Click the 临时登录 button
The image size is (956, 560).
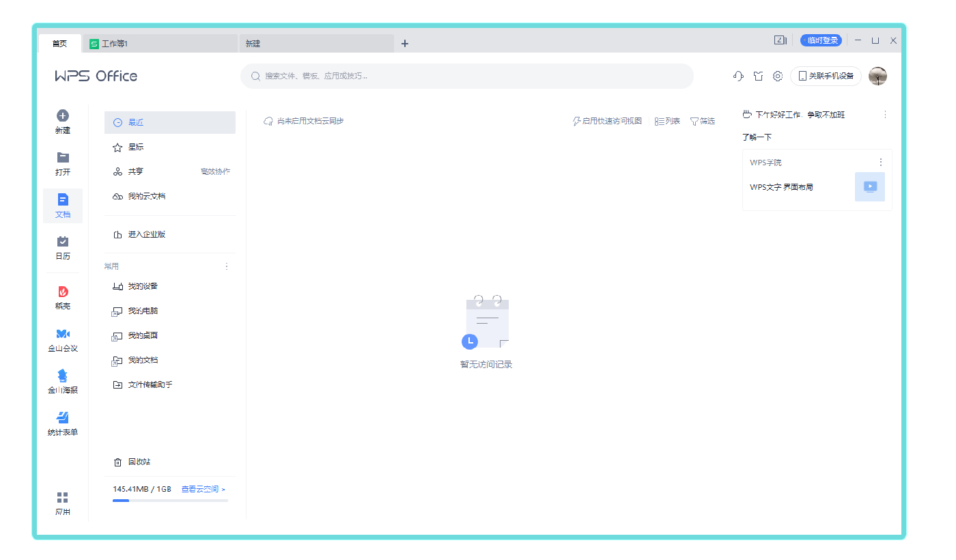pos(821,40)
